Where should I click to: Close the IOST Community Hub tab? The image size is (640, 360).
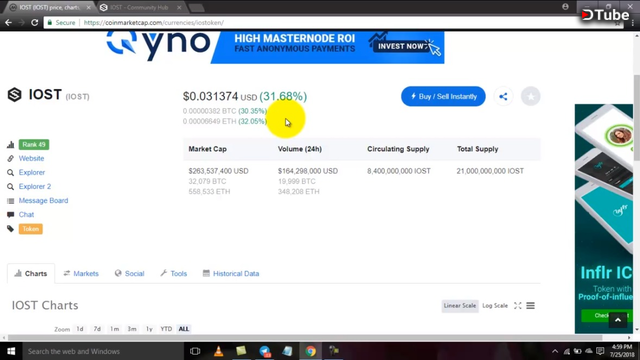(179, 7)
